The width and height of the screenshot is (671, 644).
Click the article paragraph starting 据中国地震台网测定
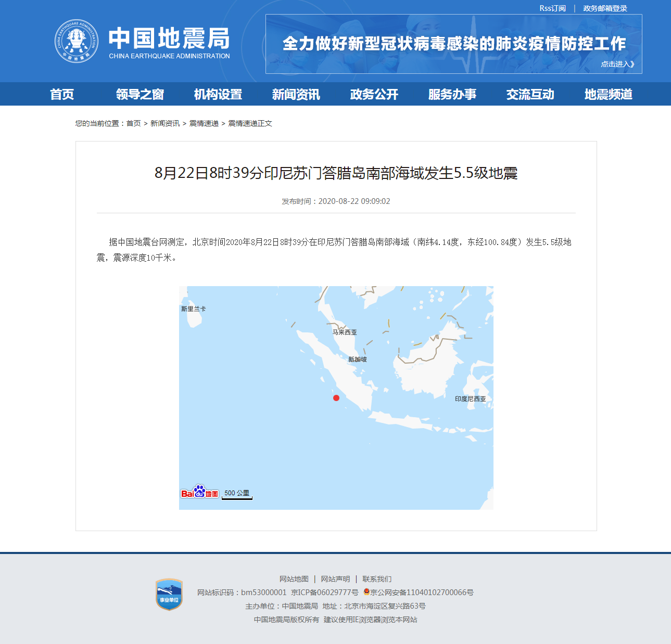(x=334, y=250)
